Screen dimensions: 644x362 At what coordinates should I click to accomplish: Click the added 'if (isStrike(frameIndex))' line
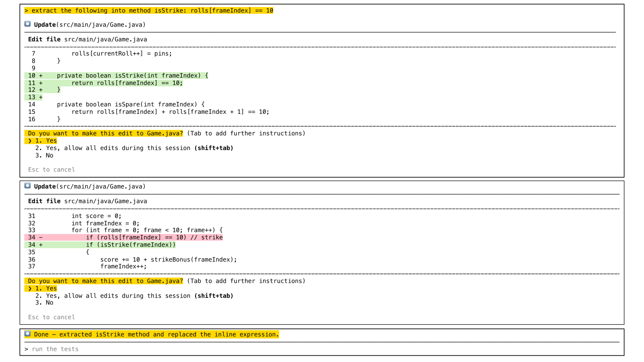[131, 245]
